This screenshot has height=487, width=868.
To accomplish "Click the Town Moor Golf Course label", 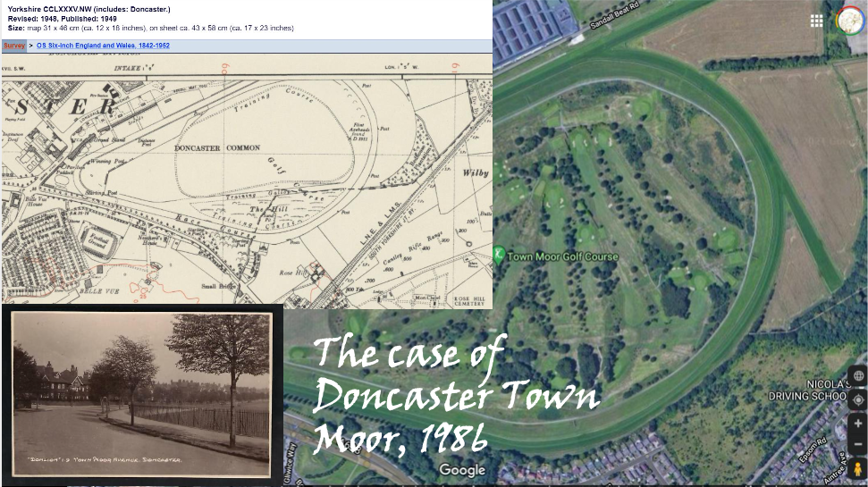I will click(x=562, y=256).
